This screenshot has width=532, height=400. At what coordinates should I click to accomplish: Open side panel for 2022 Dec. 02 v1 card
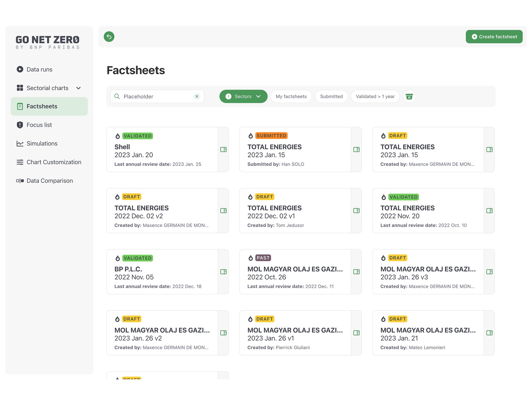356,211
